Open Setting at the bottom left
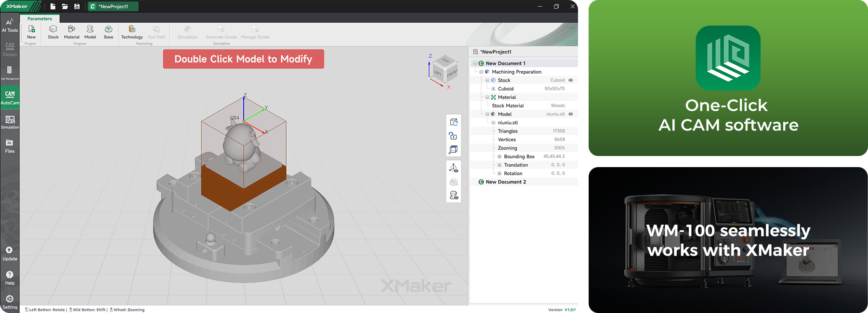The height and width of the screenshot is (313, 868). click(10, 301)
